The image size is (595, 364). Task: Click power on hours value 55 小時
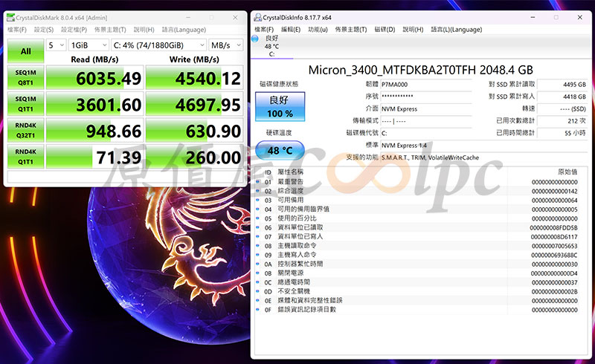(x=562, y=133)
